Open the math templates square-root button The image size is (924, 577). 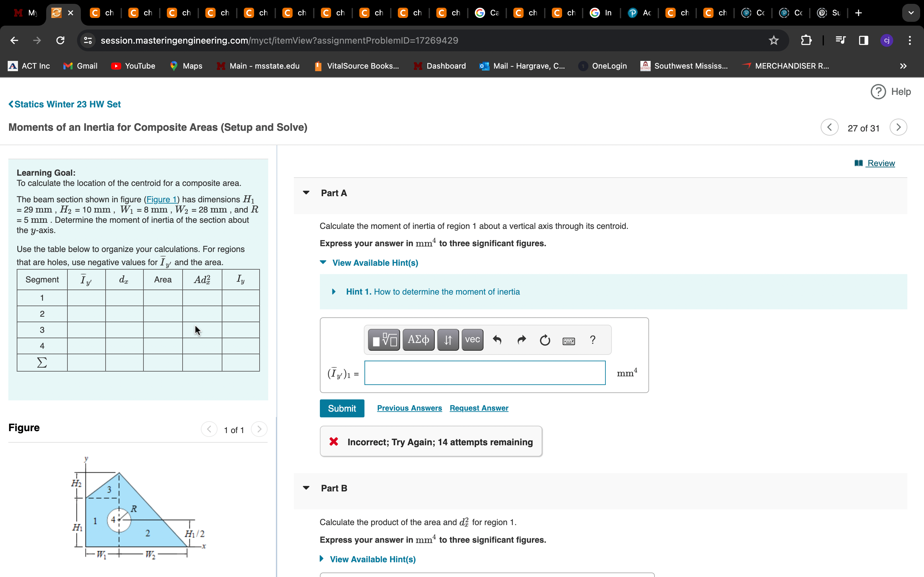pyautogui.click(x=384, y=340)
